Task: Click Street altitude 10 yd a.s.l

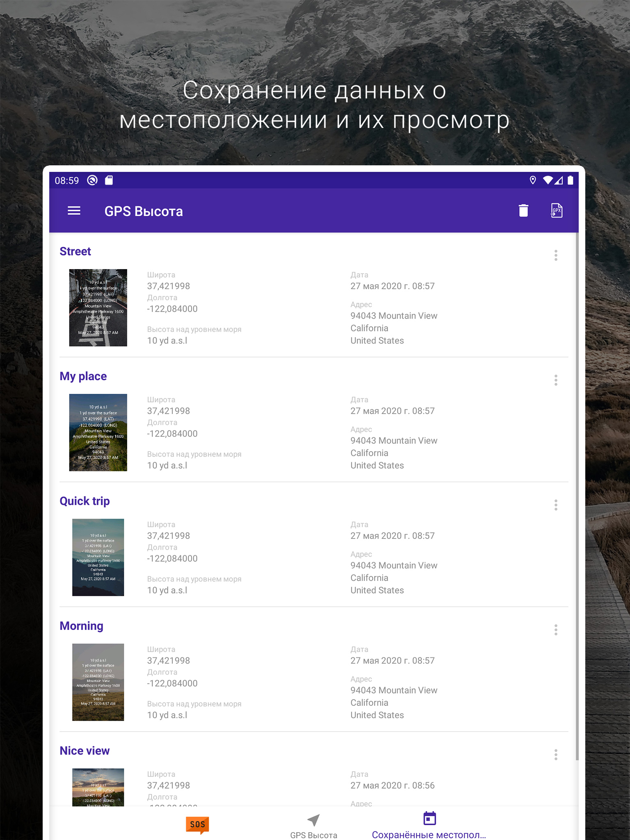Action: [167, 340]
